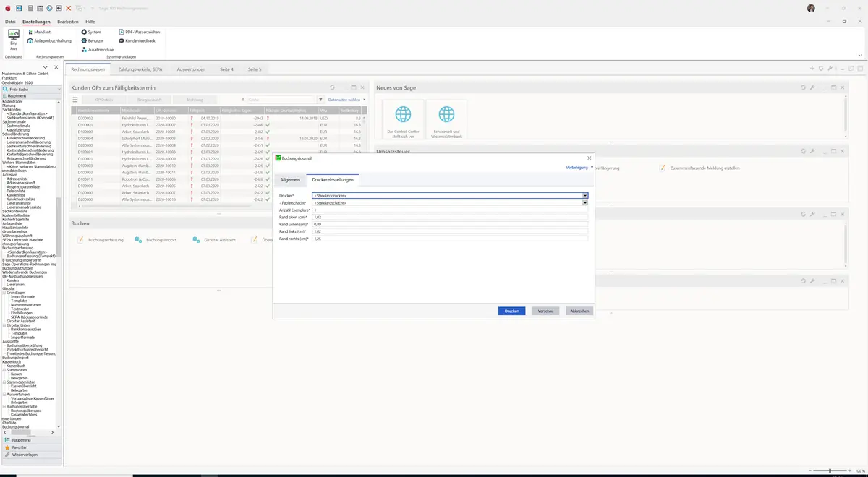868x477 pixels.
Task: Select Girostar Assistent in navigation tree
Action: tap(20, 321)
